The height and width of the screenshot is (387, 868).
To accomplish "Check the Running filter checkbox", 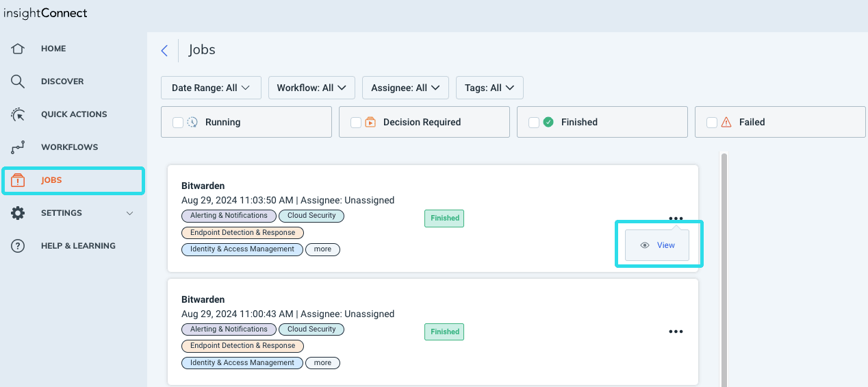I will pos(178,122).
